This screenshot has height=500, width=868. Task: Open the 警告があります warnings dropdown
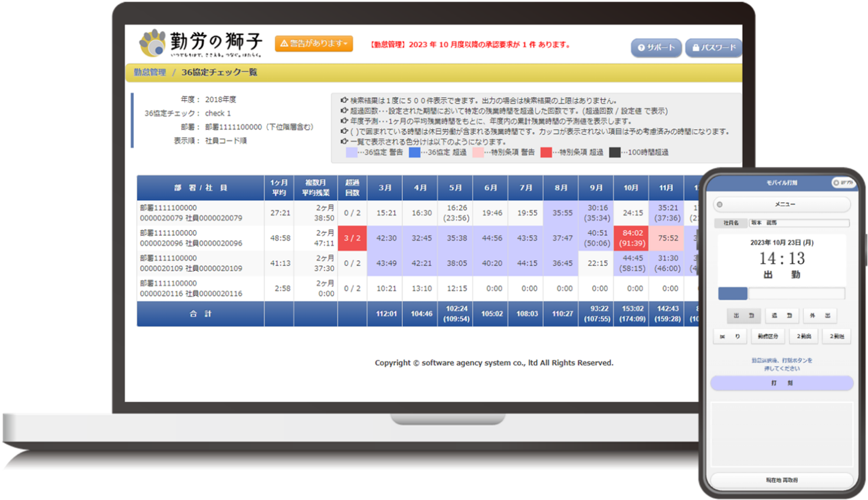tap(313, 43)
